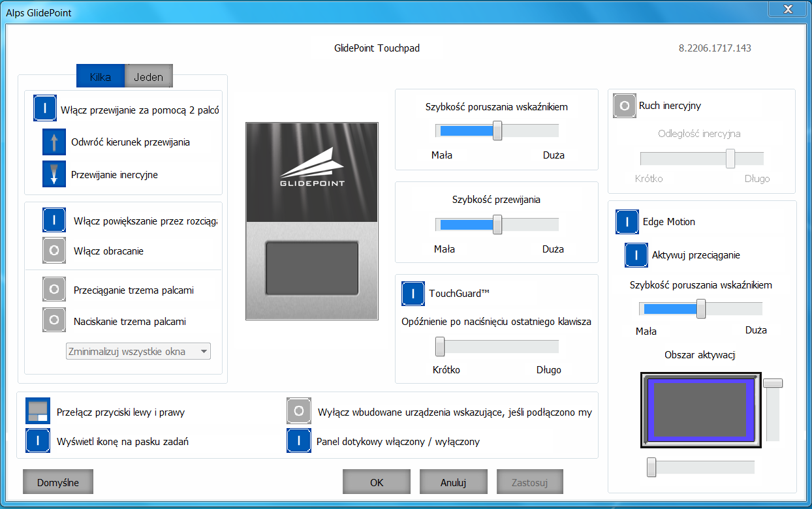Screen dimensions: 812x509
Task: Click the Aktywuj przeciąganie label
Action: coord(696,255)
